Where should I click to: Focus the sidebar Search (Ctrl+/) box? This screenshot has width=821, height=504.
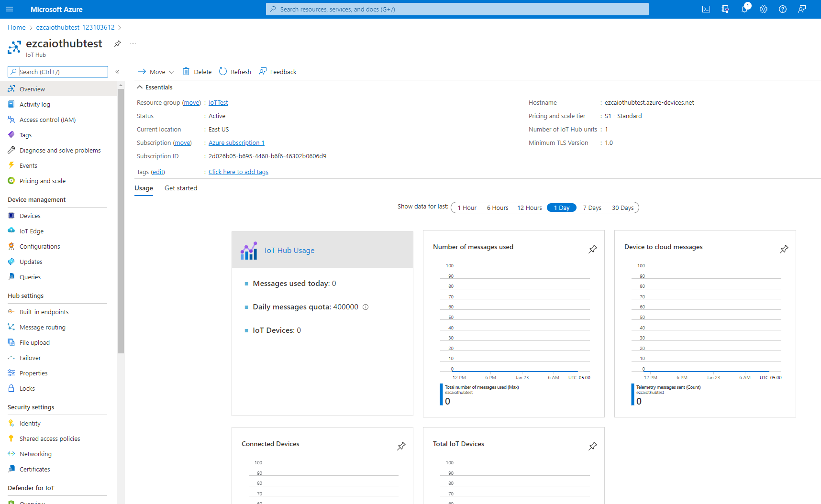pos(58,72)
